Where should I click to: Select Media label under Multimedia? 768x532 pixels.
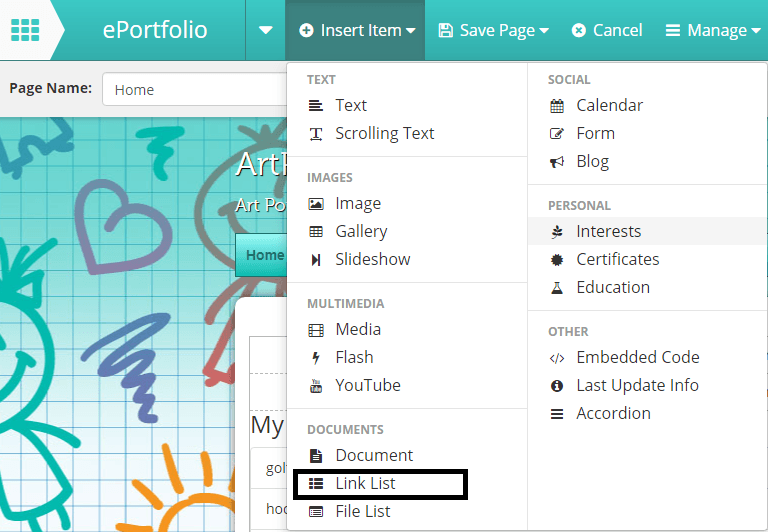coord(358,330)
